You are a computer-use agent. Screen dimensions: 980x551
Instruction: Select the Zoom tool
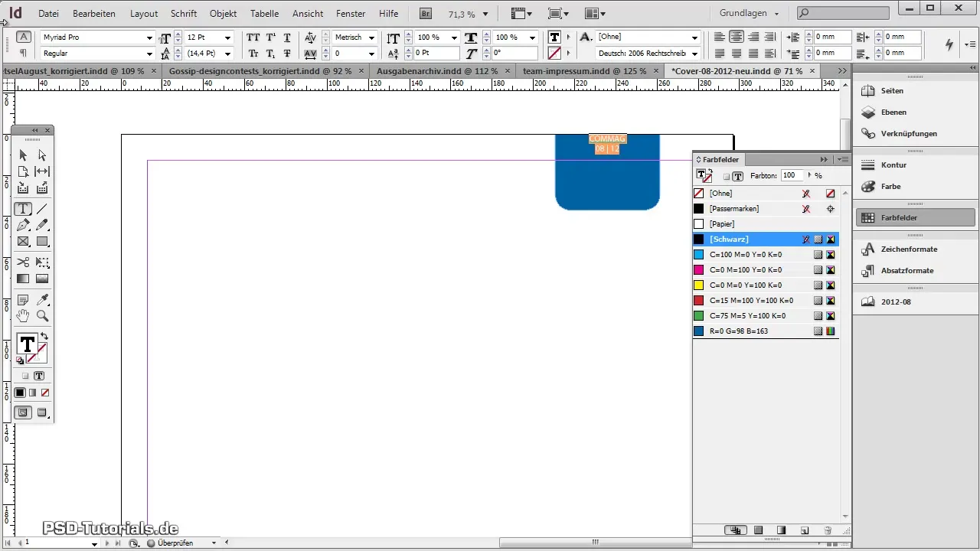pyautogui.click(x=42, y=316)
